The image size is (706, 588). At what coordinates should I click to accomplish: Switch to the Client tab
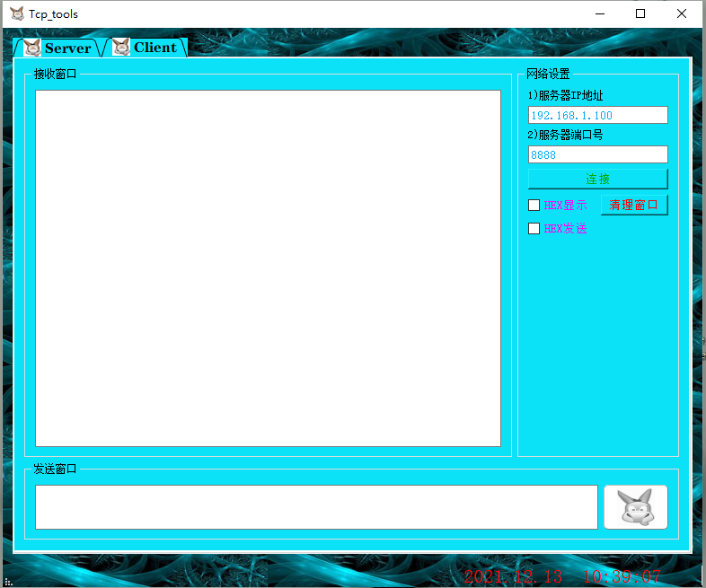coord(146,48)
